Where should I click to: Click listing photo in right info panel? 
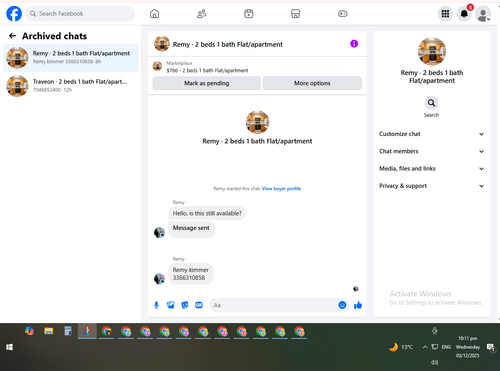pyautogui.click(x=432, y=51)
